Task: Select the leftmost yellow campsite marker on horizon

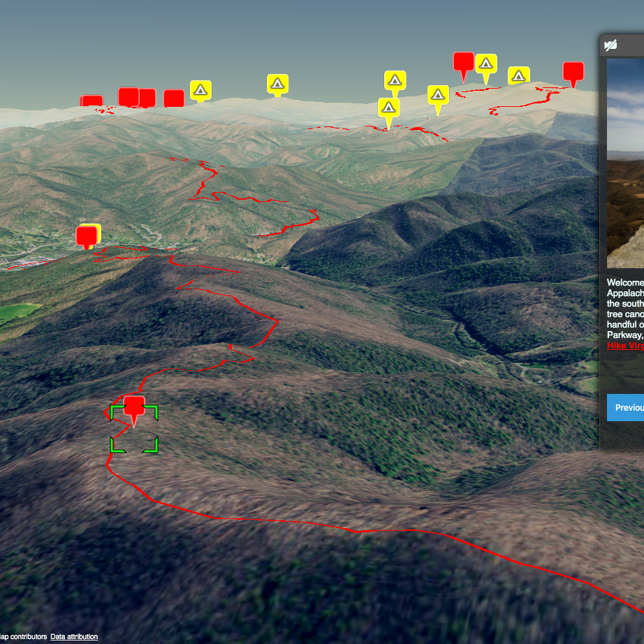Action: 200,90
